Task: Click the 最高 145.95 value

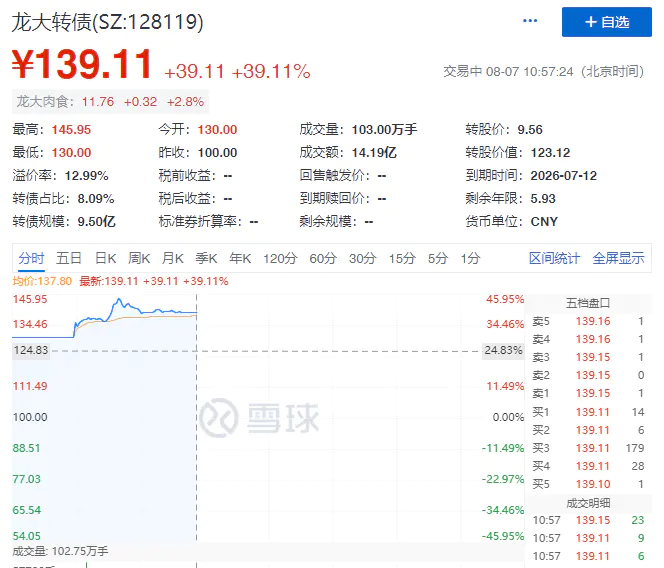Action: (x=71, y=130)
